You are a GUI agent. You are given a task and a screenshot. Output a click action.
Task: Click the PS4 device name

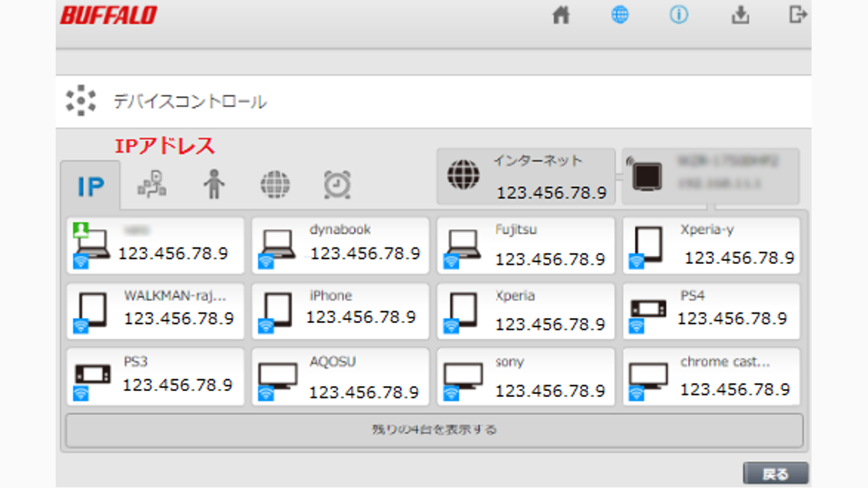[692, 296]
